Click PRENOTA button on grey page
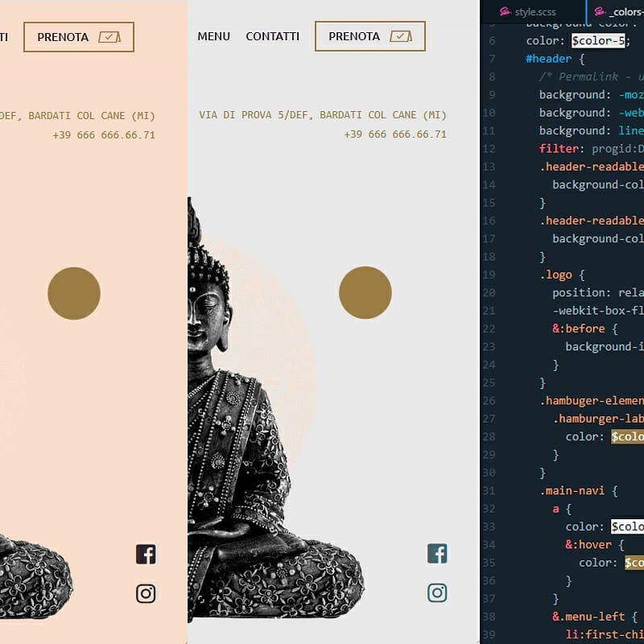 pyautogui.click(x=370, y=36)
